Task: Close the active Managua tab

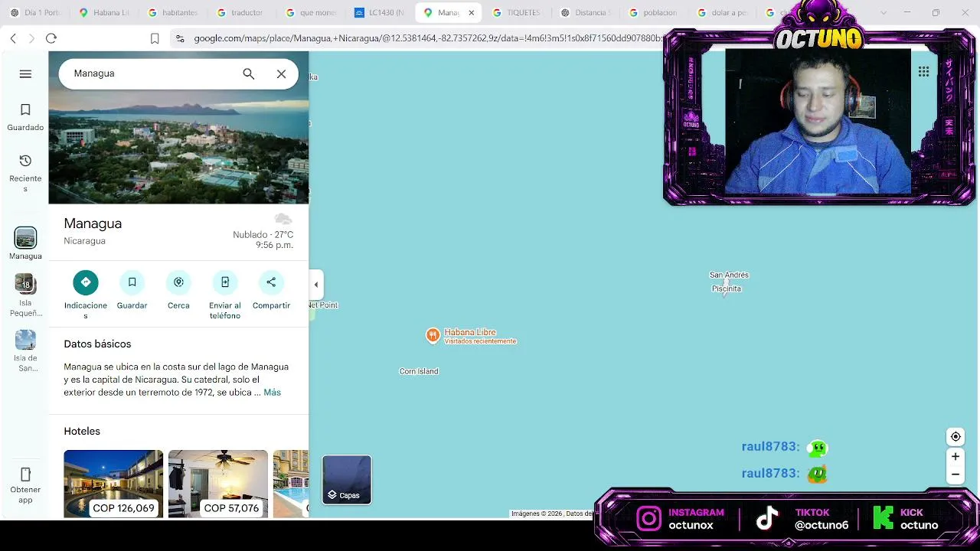Action: tap(472, 13)
